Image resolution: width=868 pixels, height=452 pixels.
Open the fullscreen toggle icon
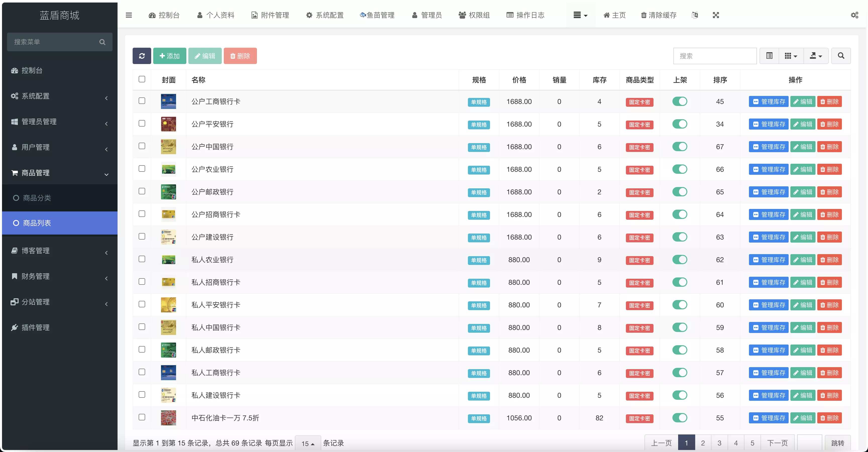coord(716,15)
